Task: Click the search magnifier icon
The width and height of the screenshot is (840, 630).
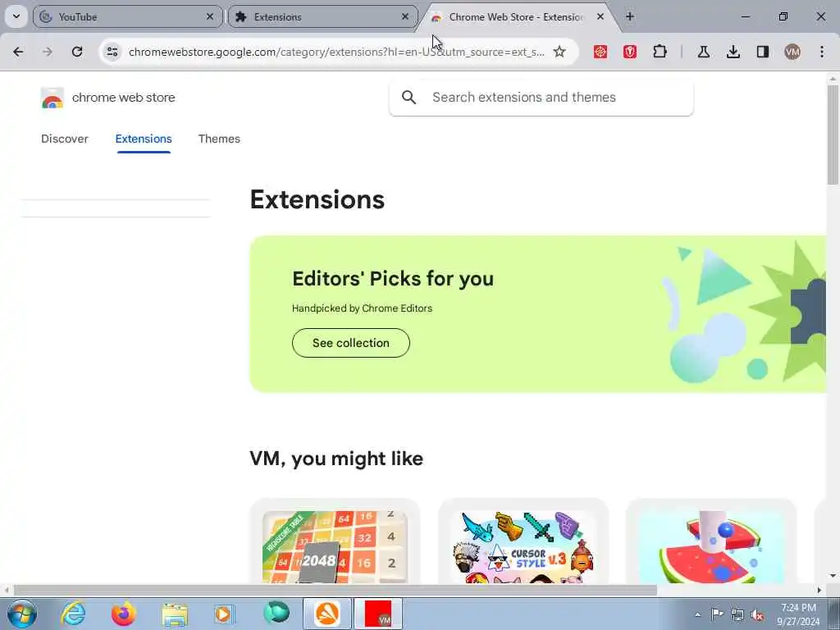Action: click(409, 98)
